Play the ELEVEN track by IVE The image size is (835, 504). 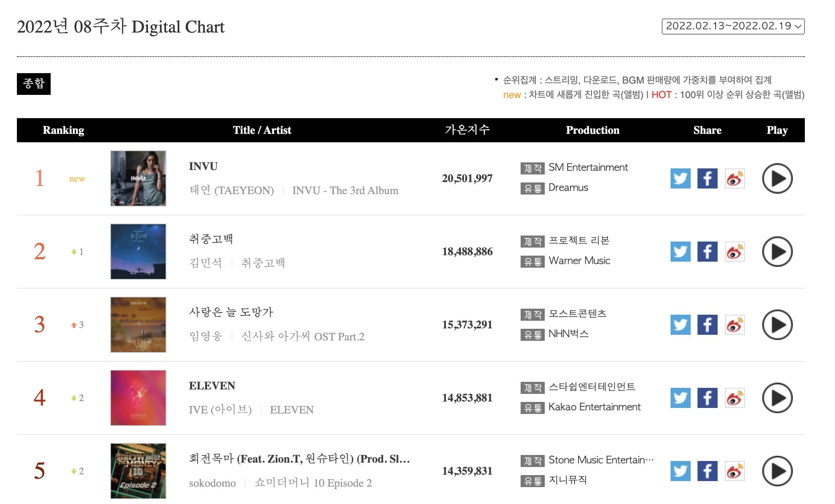(x=777, y=398)
